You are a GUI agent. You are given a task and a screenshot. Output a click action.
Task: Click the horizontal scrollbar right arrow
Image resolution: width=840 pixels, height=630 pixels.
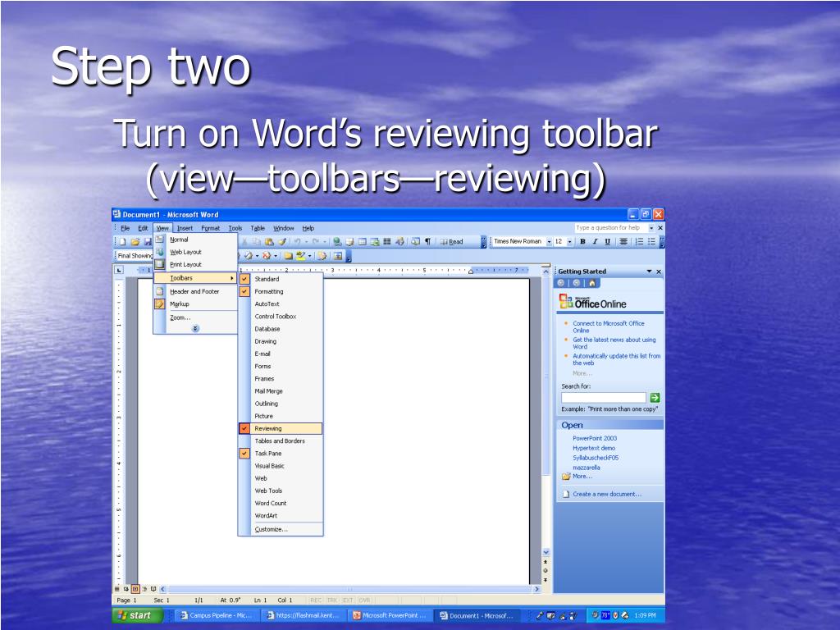tap(536, 589)
